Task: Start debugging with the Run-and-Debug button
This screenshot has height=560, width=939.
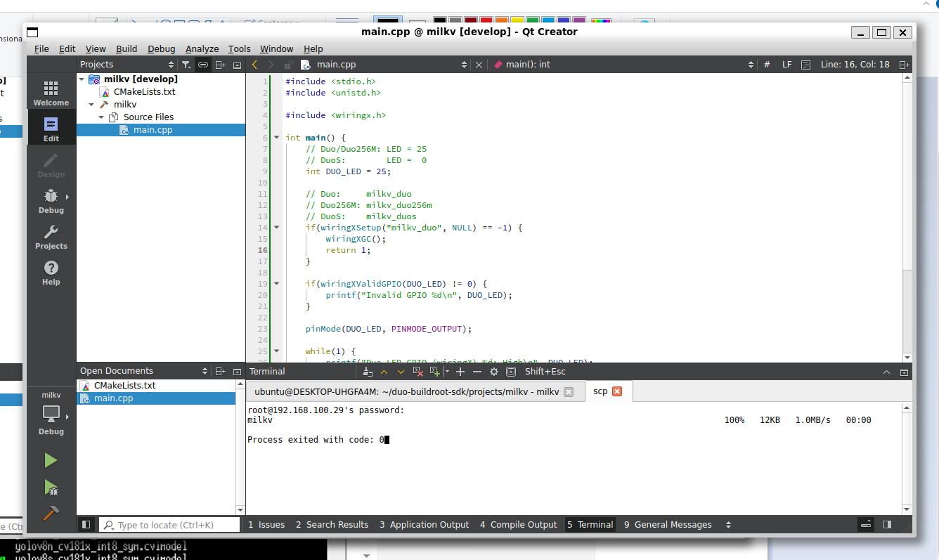Action: (51, 487)
